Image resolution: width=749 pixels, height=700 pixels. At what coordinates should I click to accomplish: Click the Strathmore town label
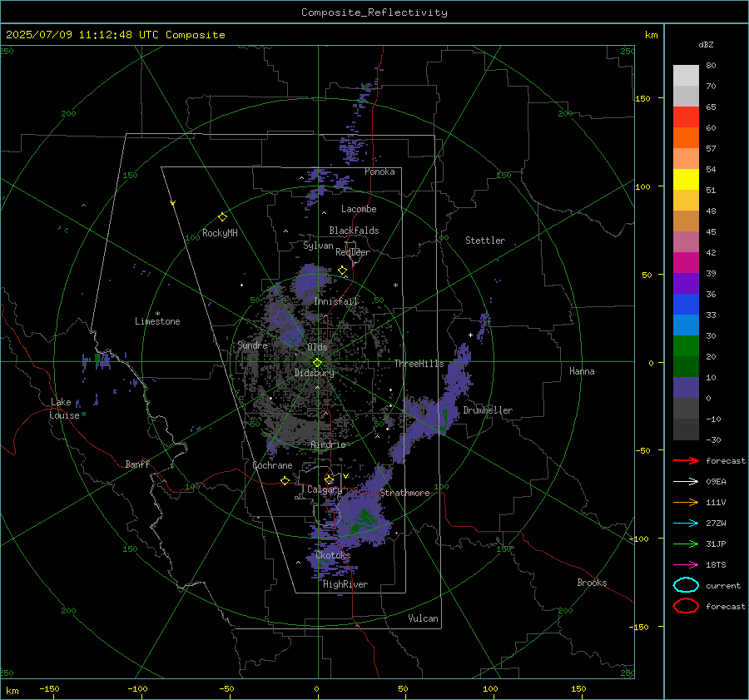404,493
